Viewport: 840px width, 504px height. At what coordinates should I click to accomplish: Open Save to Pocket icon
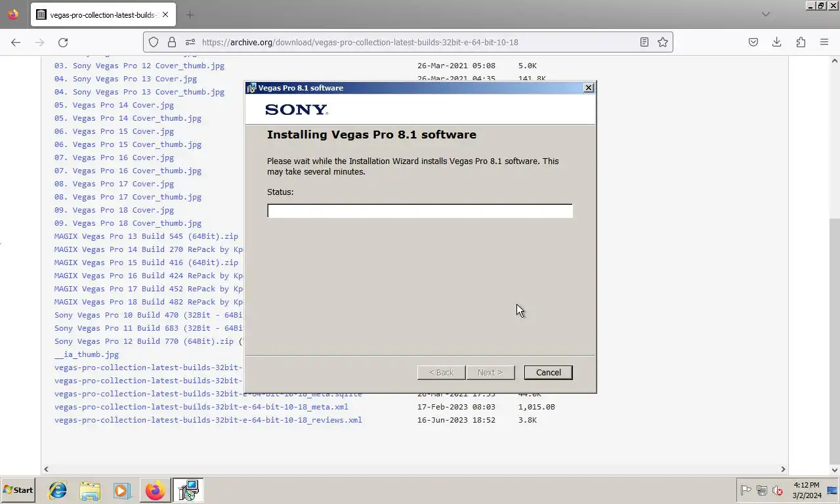753,42
